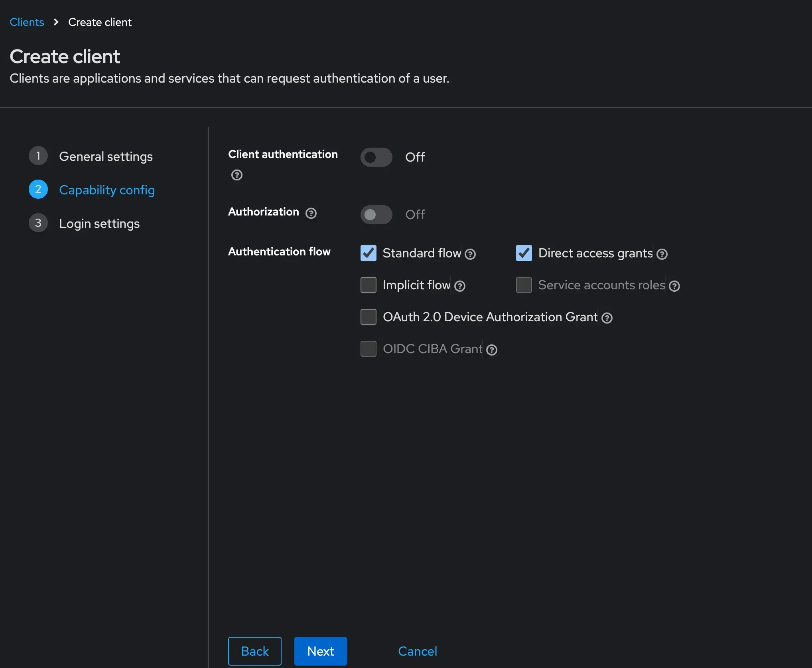Toggle Client authentication on

point(376,157)
